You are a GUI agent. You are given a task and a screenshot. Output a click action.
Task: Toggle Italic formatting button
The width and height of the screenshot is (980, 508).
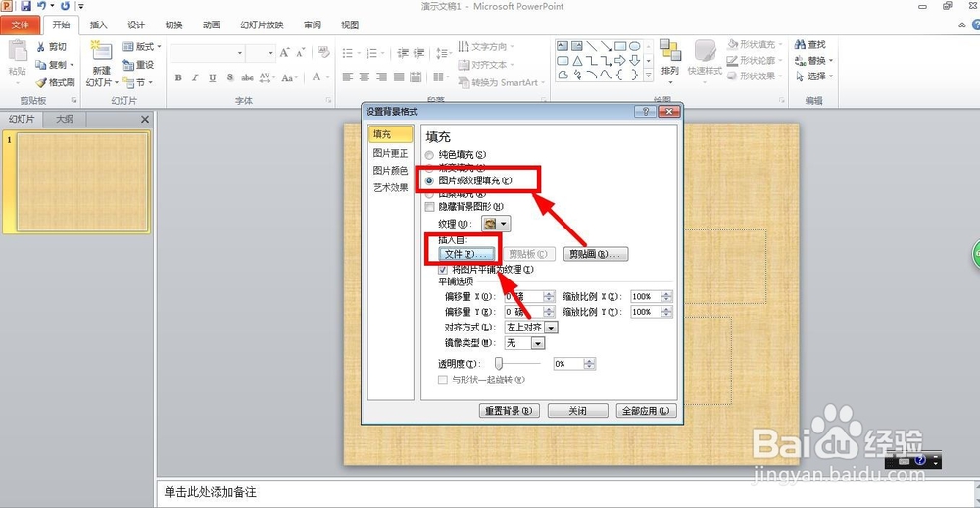tap(196, 78)
